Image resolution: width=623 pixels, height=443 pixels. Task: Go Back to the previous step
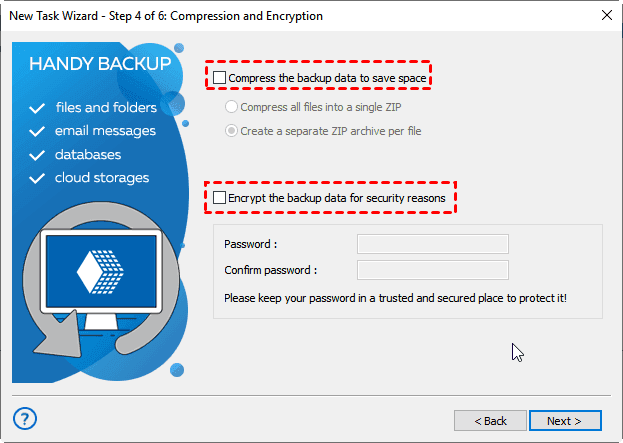point(490,420)
